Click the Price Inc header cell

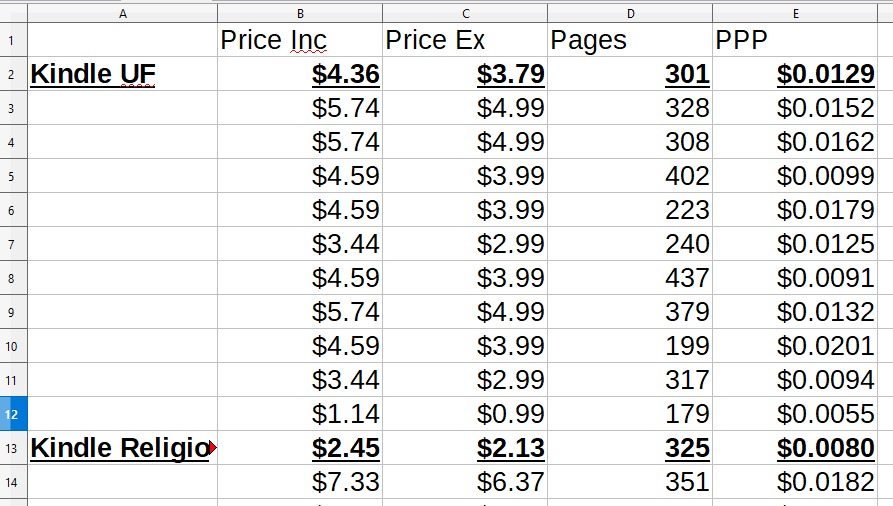point(300,40)
